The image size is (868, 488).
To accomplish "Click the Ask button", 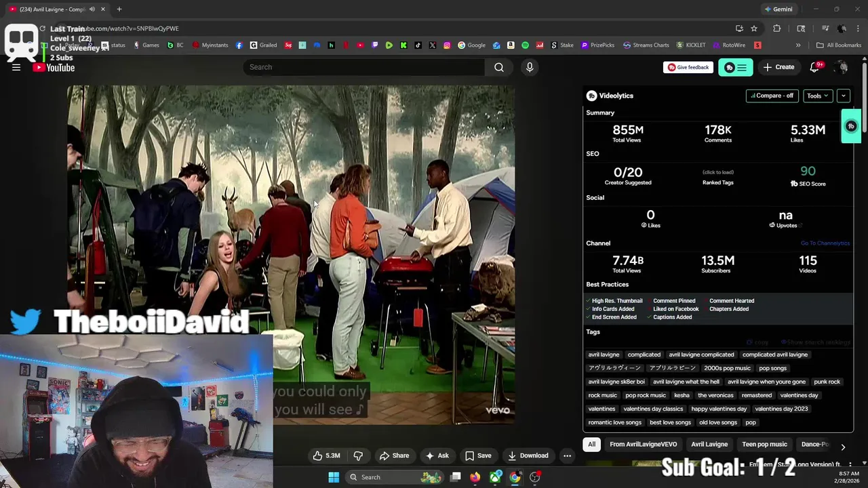I will click(437, 455).
